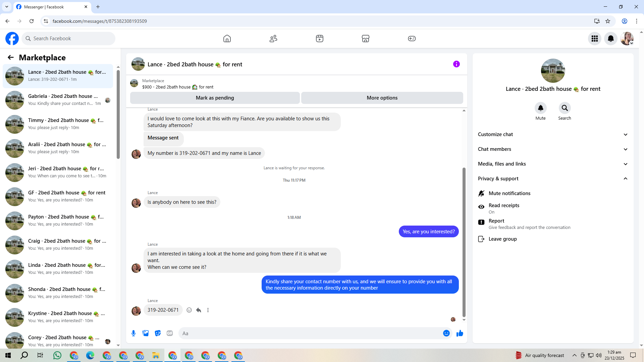The width and height of the screenshot is (644, 362).
Task: Expand Media, files and links section
Action: (x=553, y=164)
